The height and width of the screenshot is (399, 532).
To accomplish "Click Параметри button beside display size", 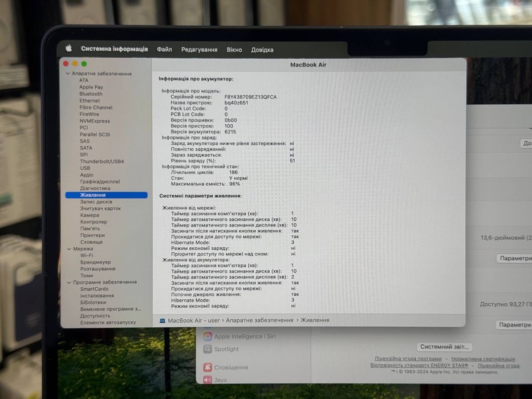I will [514, 259].
